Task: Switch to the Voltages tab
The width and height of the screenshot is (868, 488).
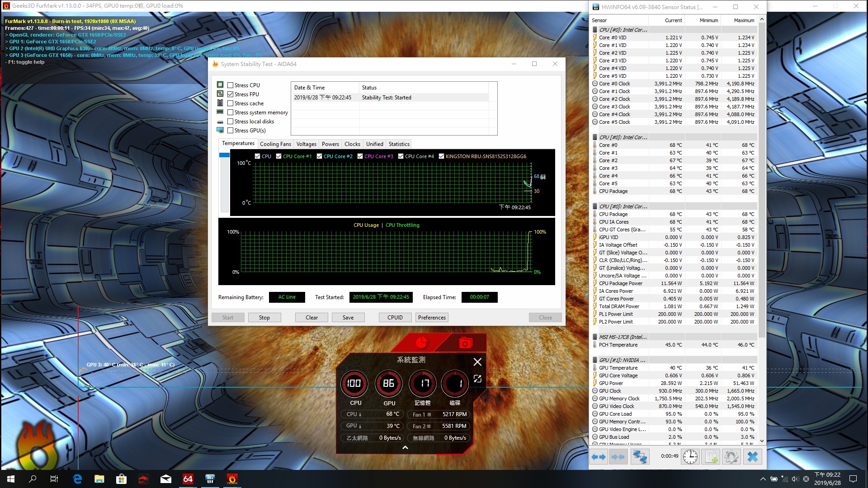Action: click(307, 144)
